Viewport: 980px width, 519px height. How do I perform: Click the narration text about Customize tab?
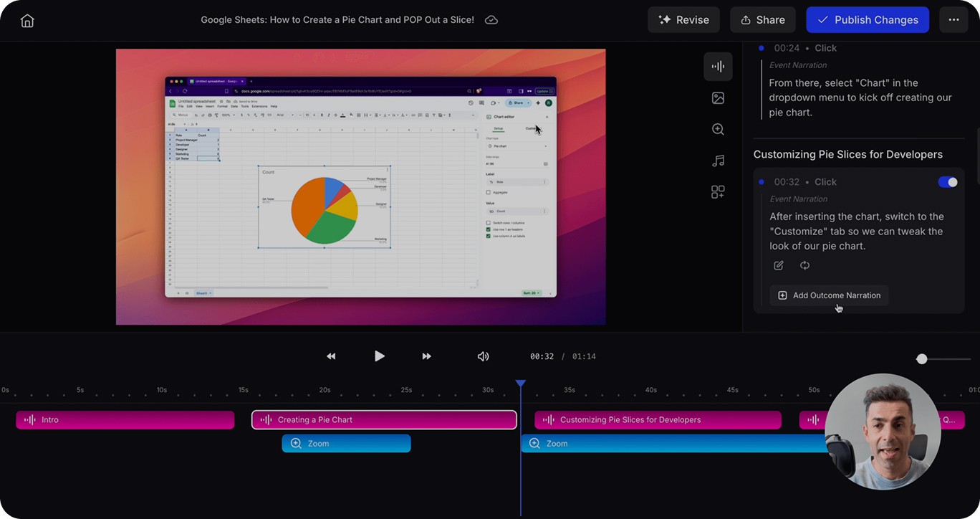point(857,232)
